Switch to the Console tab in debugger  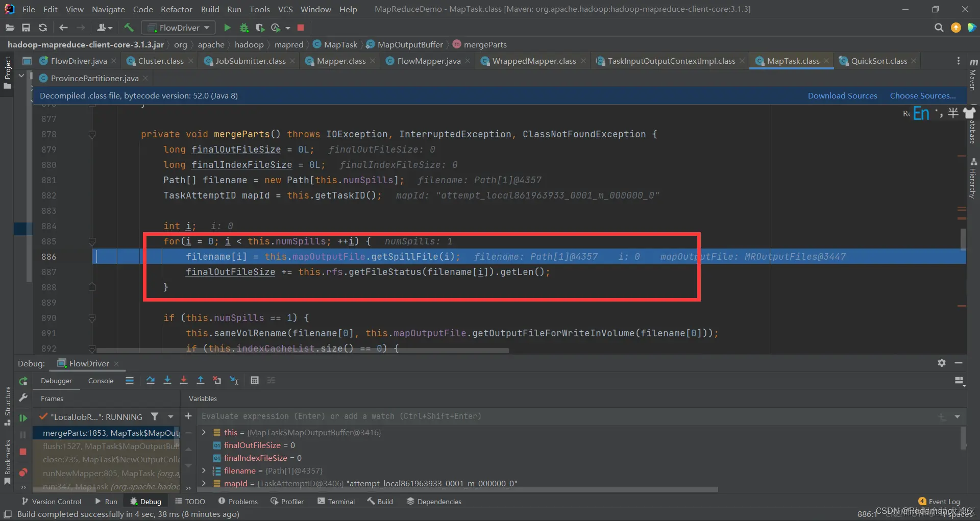[101, 381]
